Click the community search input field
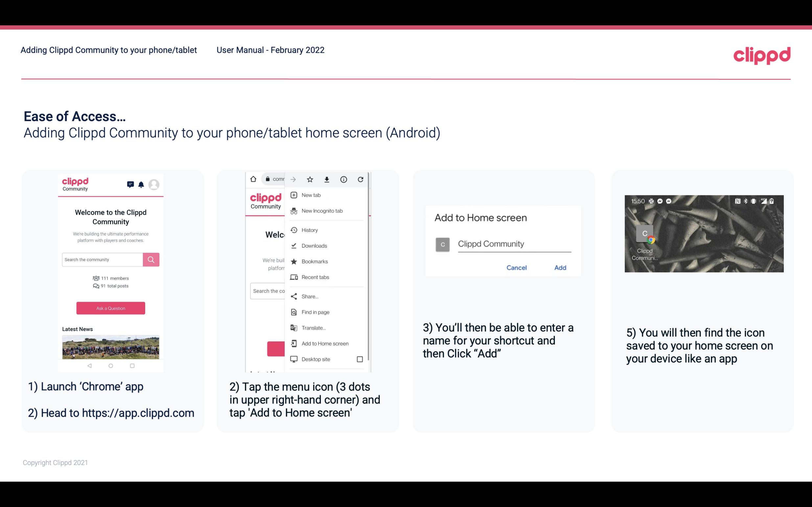812x507 pixels. [103, 259]
